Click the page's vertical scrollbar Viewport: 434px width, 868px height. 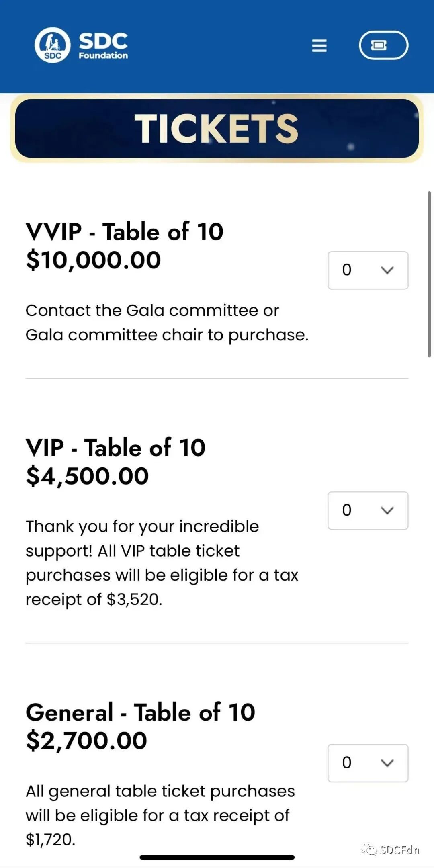[x=429, y=274]
